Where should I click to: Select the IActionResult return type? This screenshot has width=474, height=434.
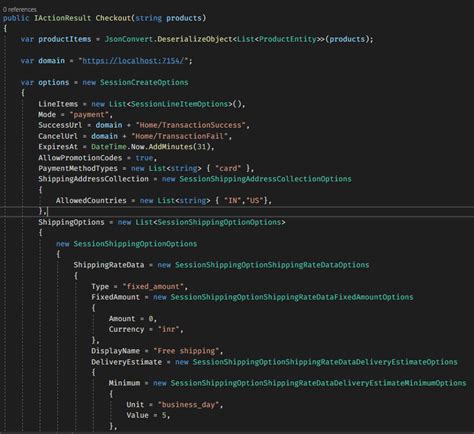[63, 18]
